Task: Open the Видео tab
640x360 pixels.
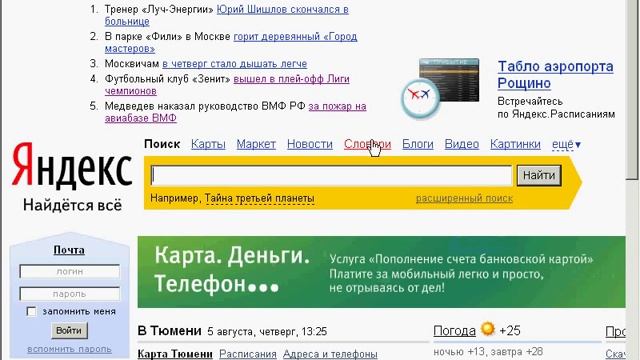Action: (x=462, y=144)
